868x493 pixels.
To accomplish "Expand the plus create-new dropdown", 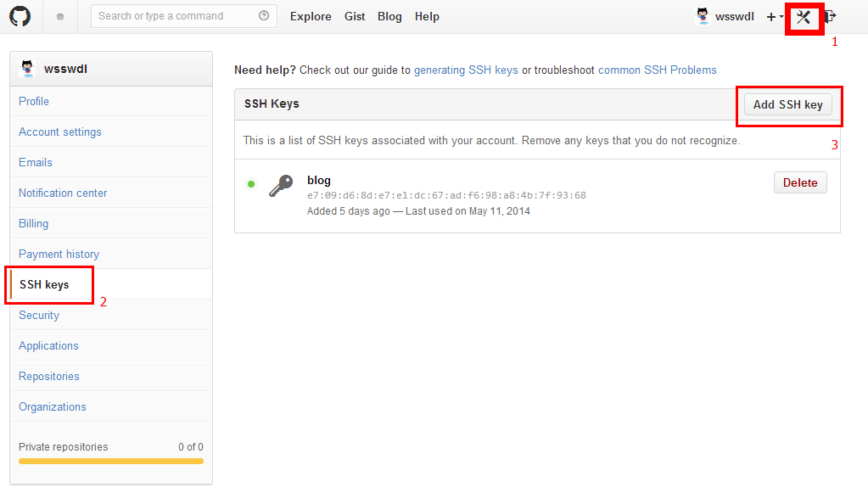I will coord(775,17).
